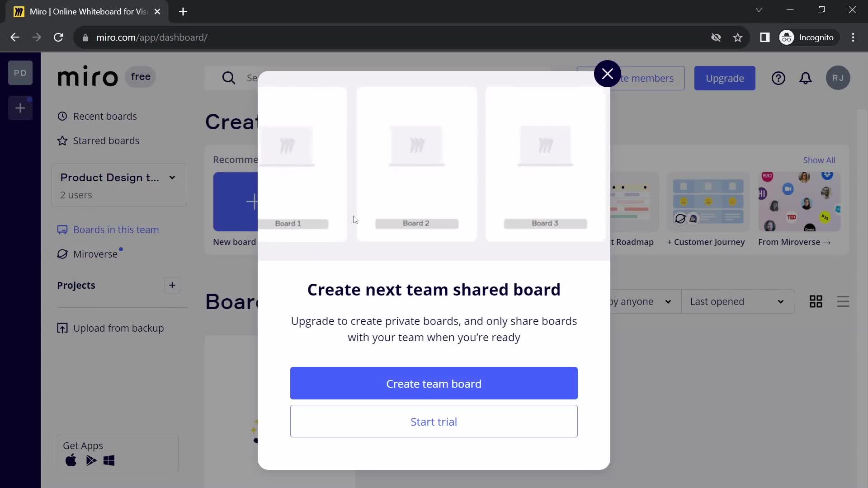Switch to list view layout
This screenshot has width=868, height=488.
843,301
